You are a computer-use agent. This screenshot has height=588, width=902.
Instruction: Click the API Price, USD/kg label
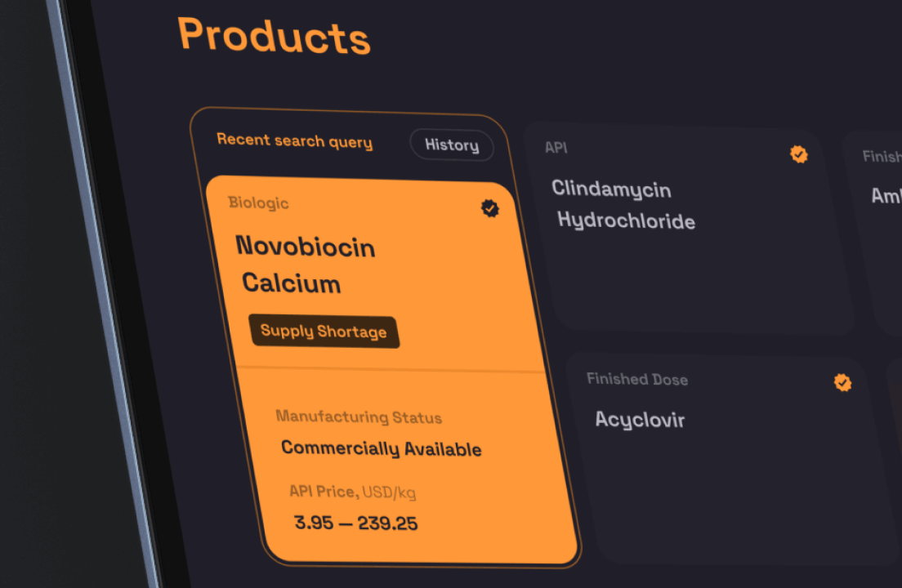(x=353, y=492)
